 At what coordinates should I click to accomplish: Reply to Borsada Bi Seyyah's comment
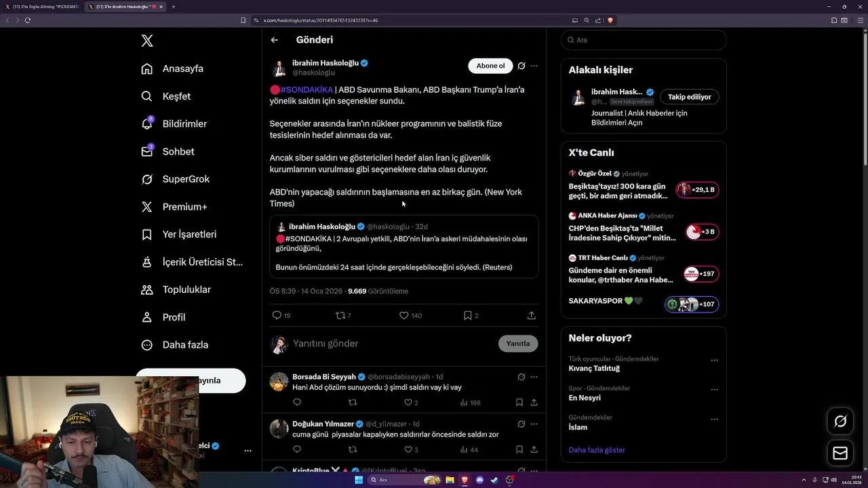297,403
